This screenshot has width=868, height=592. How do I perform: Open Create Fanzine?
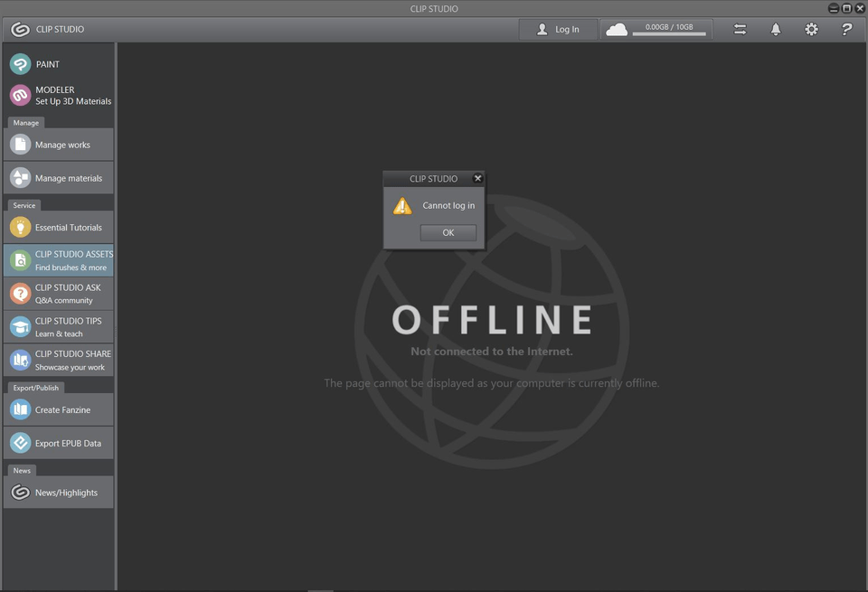(x=59, y=410)
